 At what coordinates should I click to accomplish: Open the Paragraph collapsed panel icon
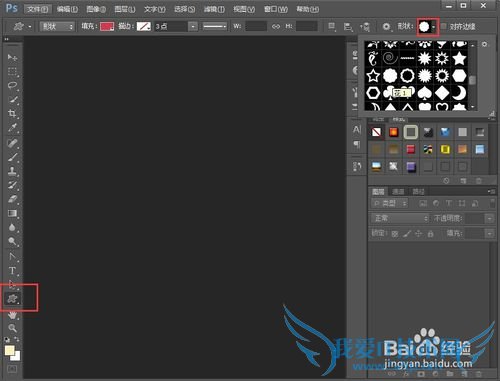[x=357, y=144]
